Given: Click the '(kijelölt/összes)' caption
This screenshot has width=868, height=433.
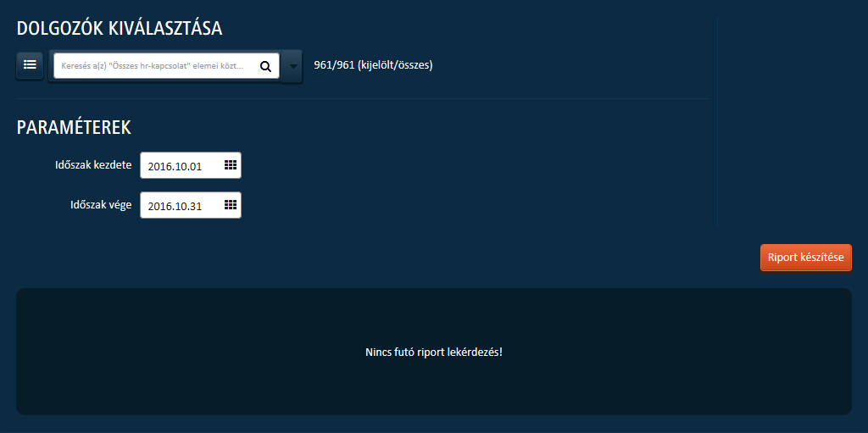Looking at the screenshot, I should [x=395, y=65].
